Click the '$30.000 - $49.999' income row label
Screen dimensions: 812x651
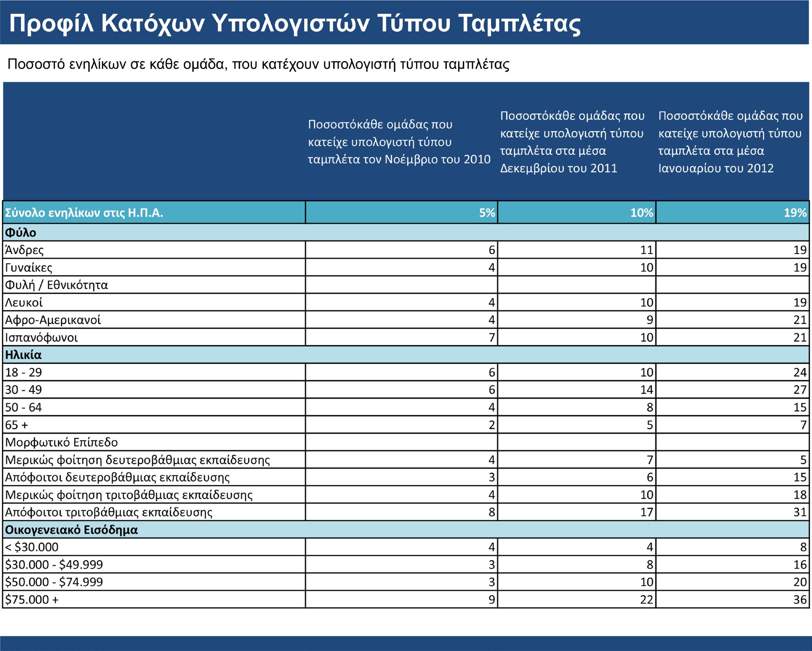pyautogui.click(x=54, y=565)
